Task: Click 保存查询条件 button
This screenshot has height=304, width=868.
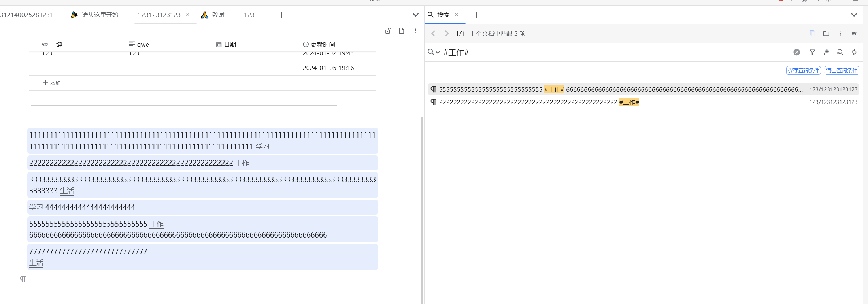Action: pyautogui.click(x=804, y=70)
